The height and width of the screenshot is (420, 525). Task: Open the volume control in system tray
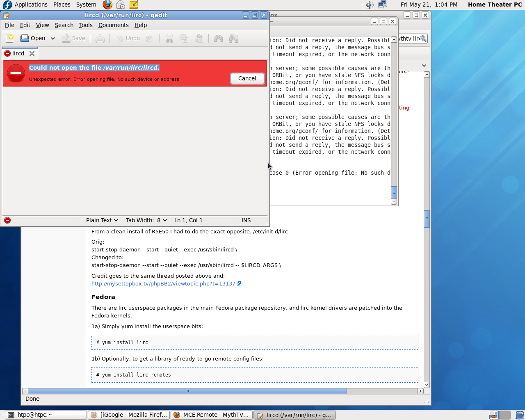[x=370, y=5]
